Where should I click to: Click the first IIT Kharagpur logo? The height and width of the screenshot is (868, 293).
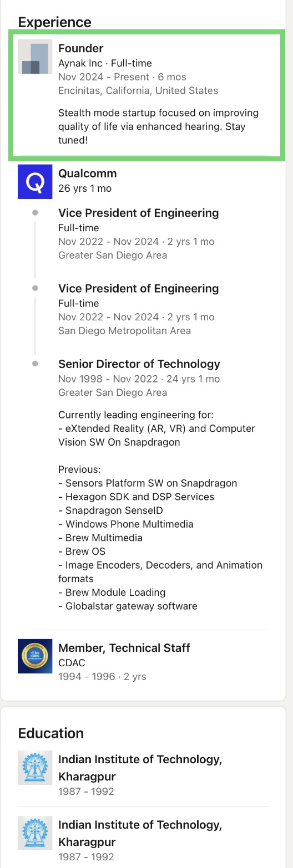[x=35, y=768]
